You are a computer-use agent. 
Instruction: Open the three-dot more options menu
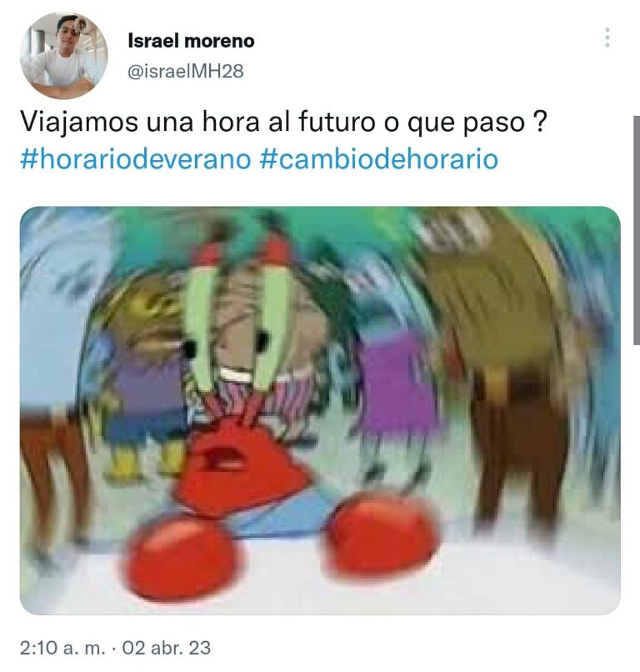[x=607, y=38]
